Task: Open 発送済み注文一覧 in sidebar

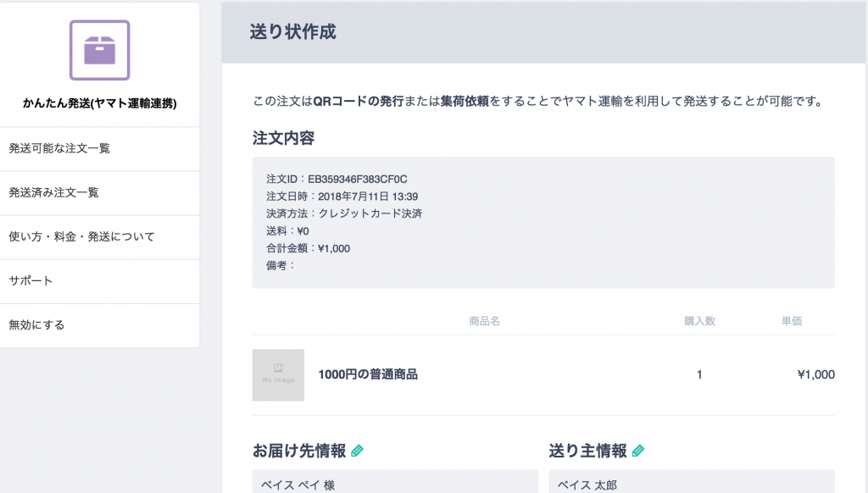Action: [x=100, y=192]
